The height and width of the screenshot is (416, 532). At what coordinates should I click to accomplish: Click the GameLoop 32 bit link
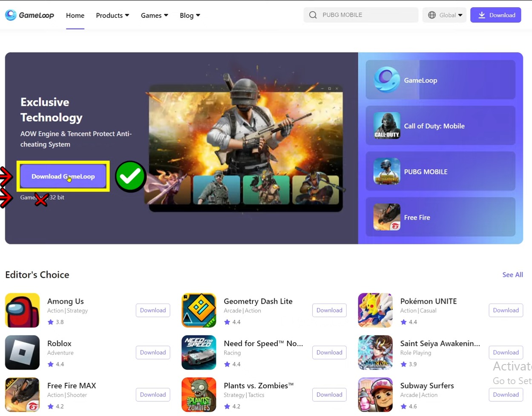click(42, 198)
